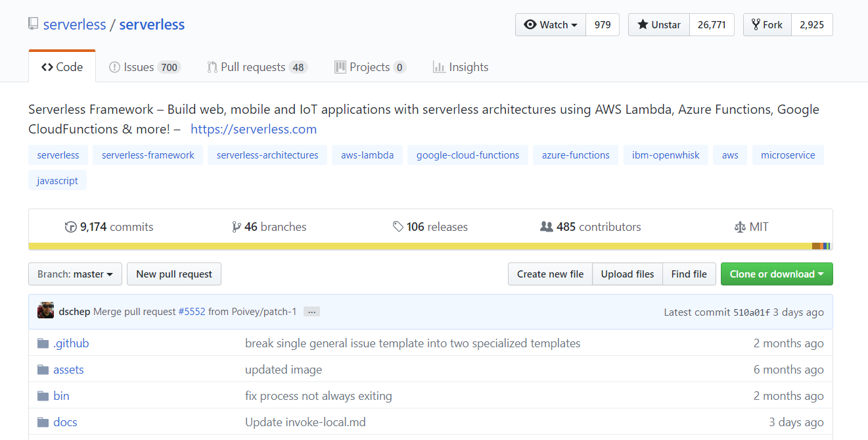The width and height of the screenshot is (868, 440).
Task: Open the Issues tab
Action: coord(145,67)
